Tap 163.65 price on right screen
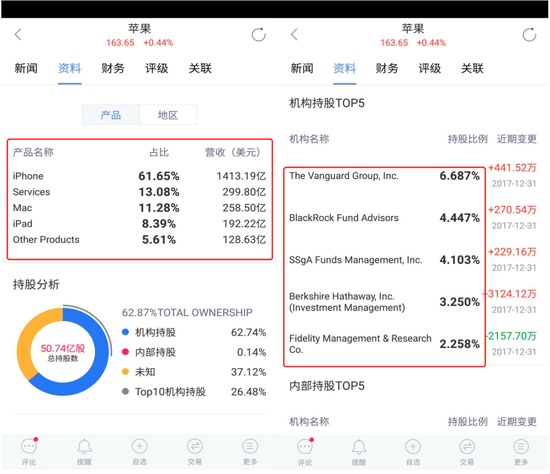Viewport: 550px width, 474px height. (394, 43)
